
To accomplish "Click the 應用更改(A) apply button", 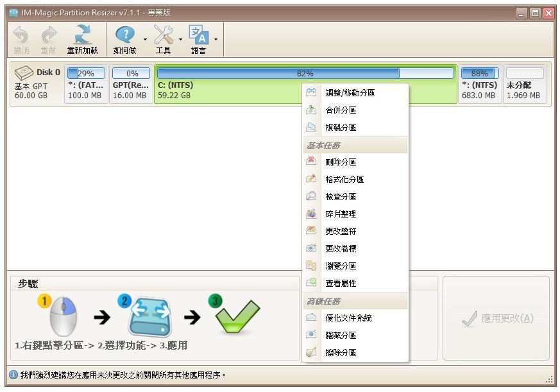I will 496,318.
